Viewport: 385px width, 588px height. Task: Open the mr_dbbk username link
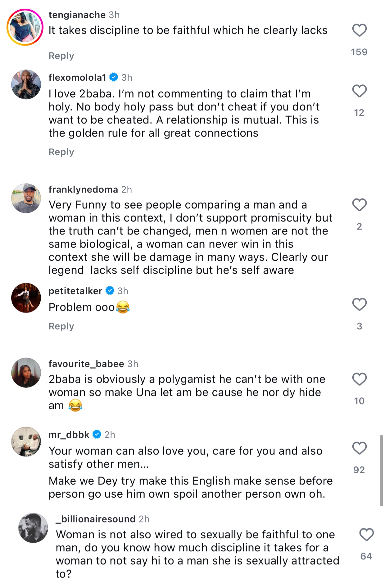point(69,434)
